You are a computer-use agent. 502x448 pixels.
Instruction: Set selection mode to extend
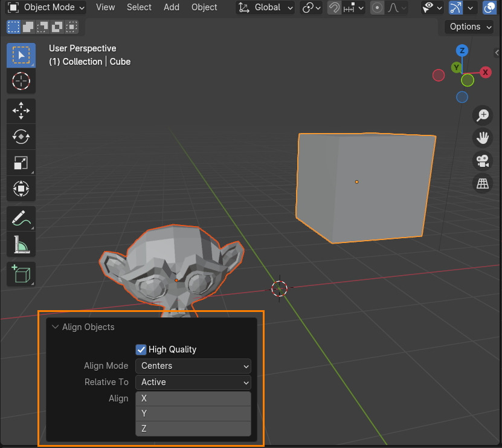pyautogui.click(x=28, y=27)
